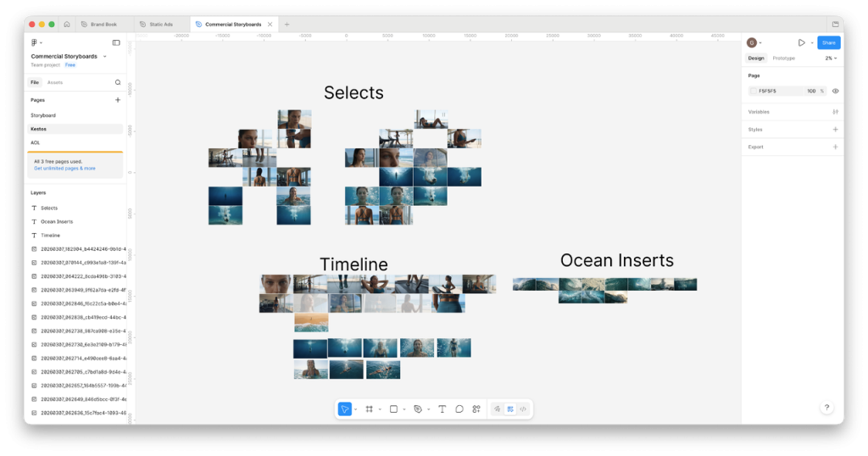Activate the Text tool
The image size is (868, 456).
click(x=442, y=409)
